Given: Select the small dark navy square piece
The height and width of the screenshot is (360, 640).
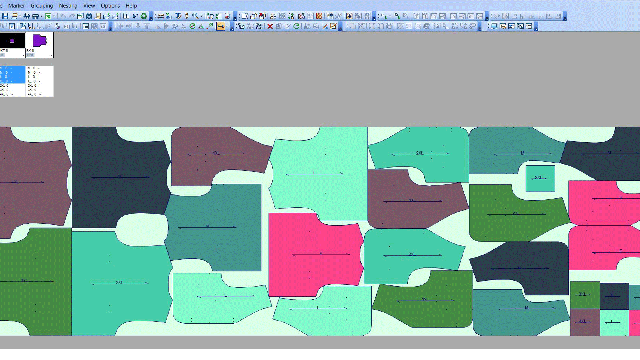Looking at the screenshot, I should click(x=614, y=296).
